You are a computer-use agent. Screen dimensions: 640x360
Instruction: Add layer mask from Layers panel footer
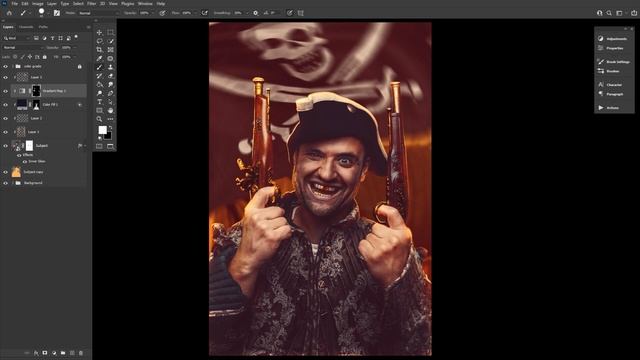coord(45,353)
